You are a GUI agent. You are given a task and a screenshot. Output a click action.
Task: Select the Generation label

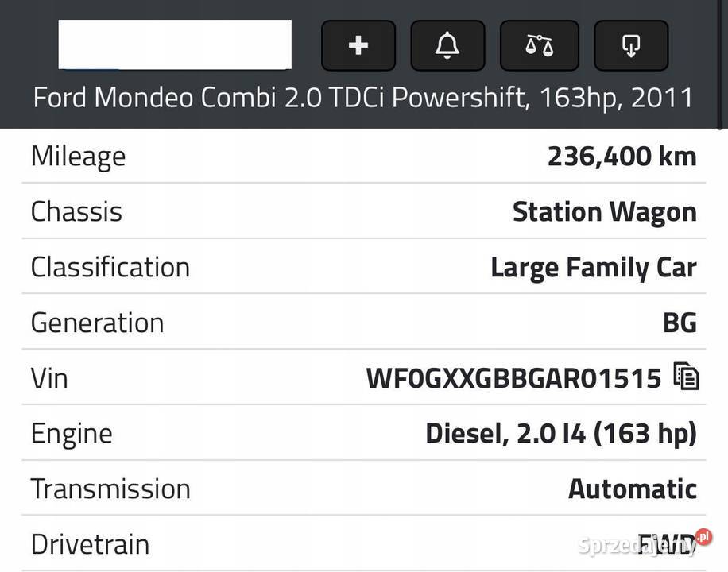[98, 323]
